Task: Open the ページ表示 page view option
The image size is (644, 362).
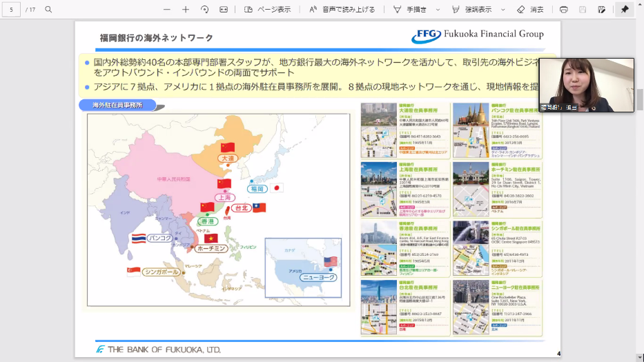Action: 267,9
